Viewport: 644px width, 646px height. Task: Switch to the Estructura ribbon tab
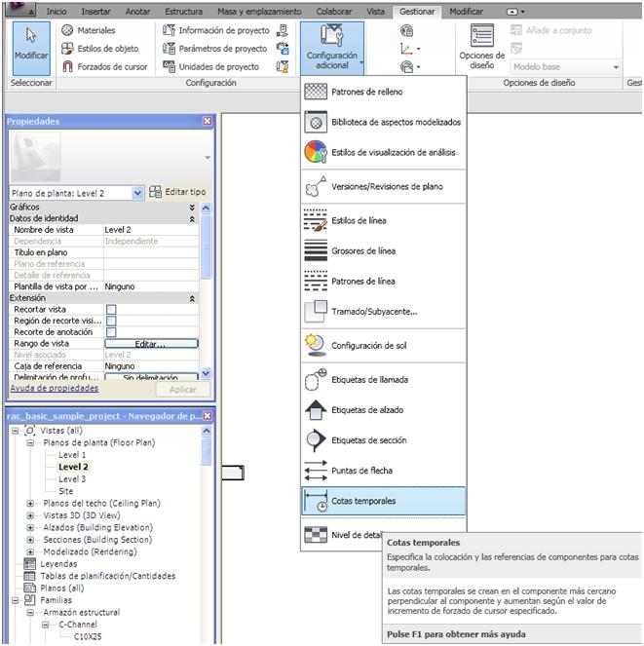[x=183, y=12]
